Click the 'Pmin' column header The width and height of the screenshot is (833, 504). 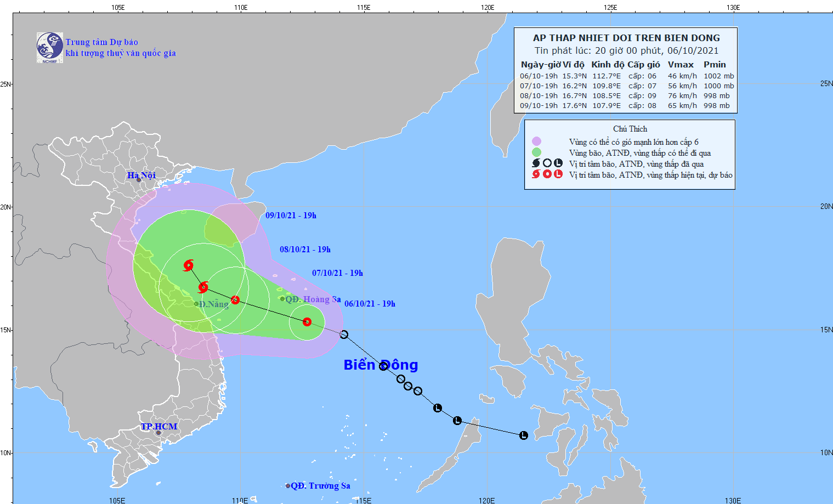(715, 65)
